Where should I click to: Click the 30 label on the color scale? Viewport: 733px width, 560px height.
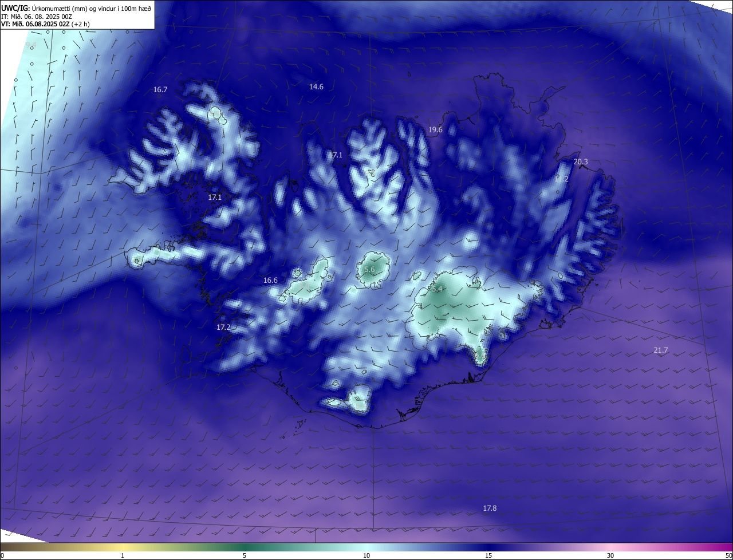(610, 555)
